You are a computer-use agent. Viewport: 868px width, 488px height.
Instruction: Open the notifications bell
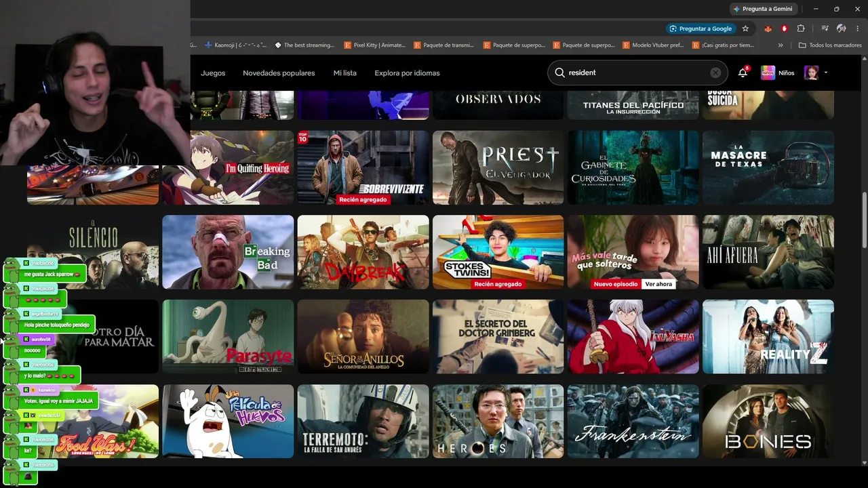point(743,73)
